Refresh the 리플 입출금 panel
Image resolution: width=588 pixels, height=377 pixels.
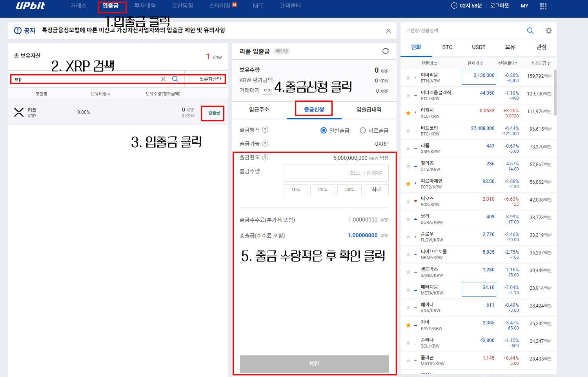click(x=386, y=51)
